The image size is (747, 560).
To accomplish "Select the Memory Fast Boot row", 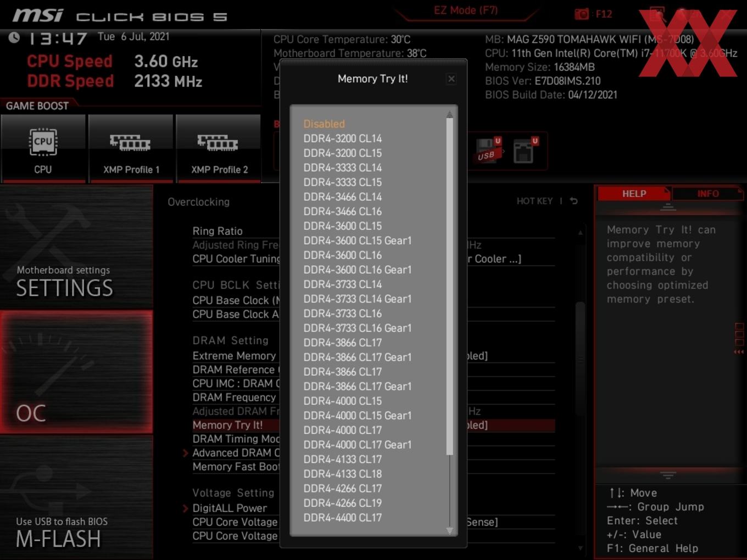I will point(236,467).
